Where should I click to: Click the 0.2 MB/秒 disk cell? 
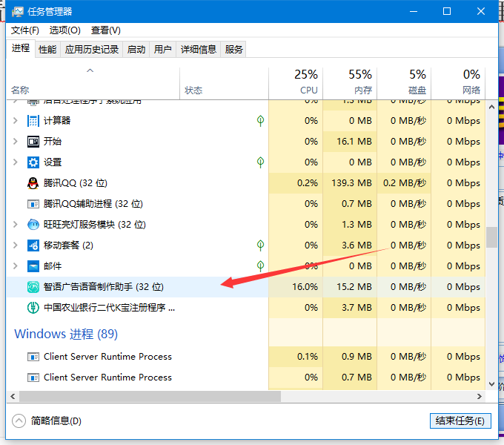click(x=404, y=183)
